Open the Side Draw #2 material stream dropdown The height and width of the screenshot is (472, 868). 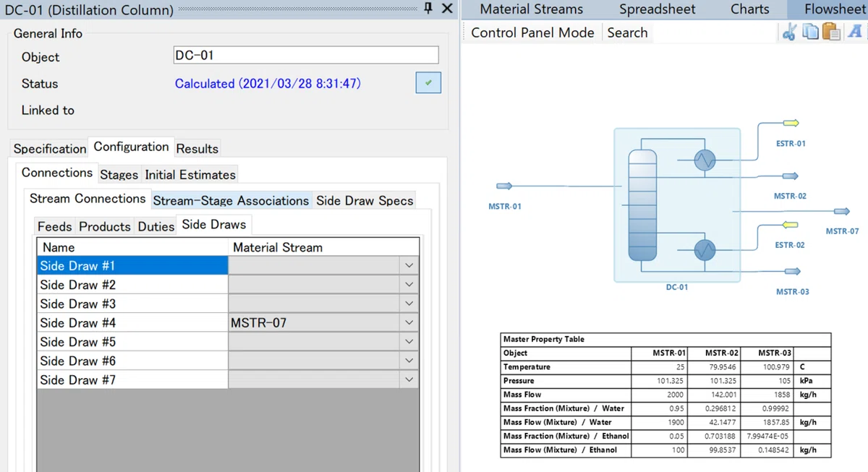[x=409, y=285]
